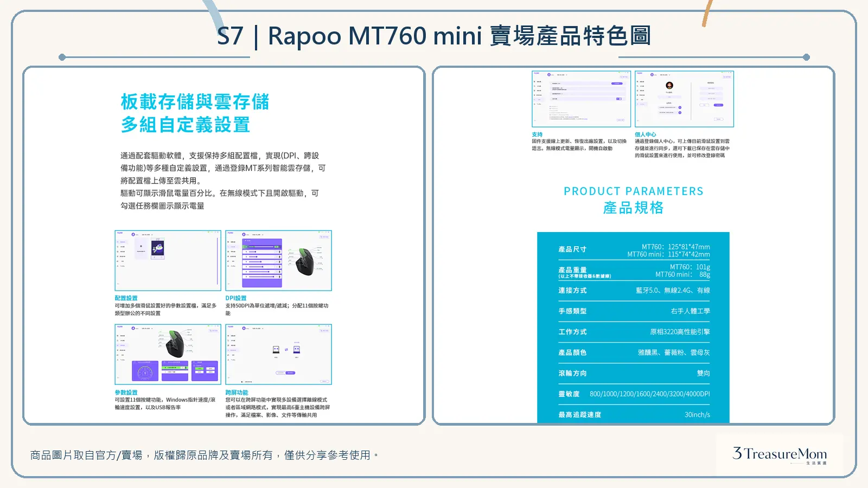Select the value 'MT760: 125*81*47mm'
The image size is (868, 488).
tap(675, 247)
